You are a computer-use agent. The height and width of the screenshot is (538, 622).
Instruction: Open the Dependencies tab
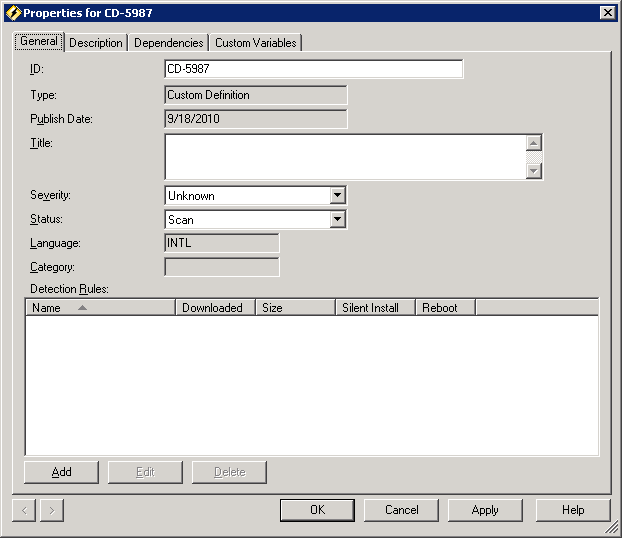tap(168, 43)
